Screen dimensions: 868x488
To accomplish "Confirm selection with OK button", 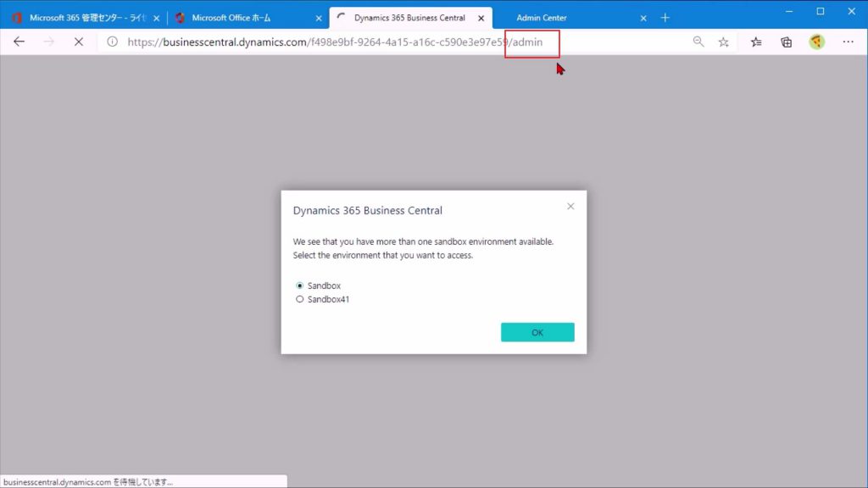I will 537,332.
